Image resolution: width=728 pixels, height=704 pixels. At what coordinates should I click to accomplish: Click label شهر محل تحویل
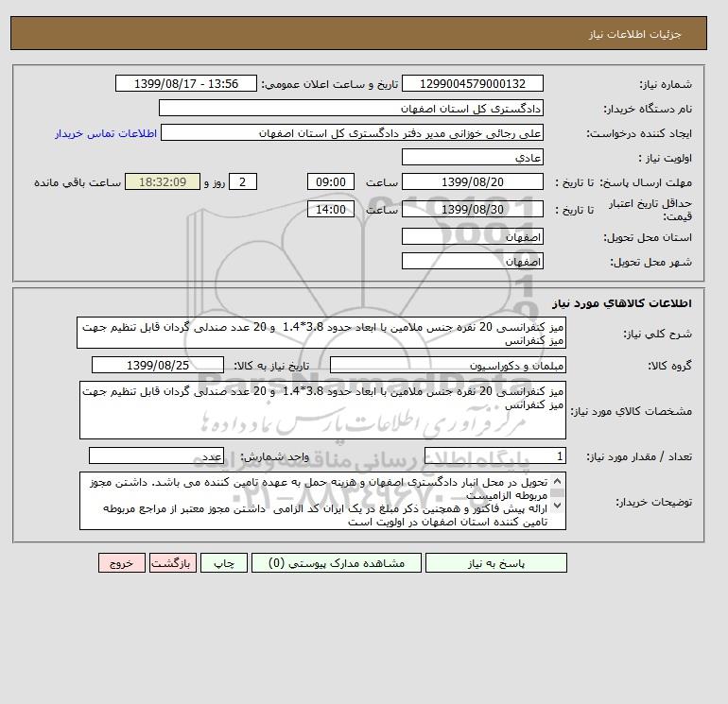pyautogui.click(x=651, y=262)
